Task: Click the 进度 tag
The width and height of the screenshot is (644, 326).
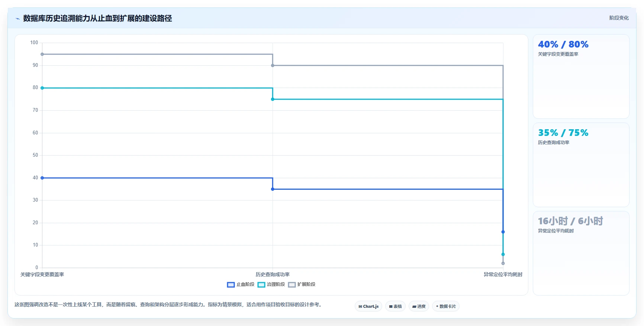Action: [419, 306]
